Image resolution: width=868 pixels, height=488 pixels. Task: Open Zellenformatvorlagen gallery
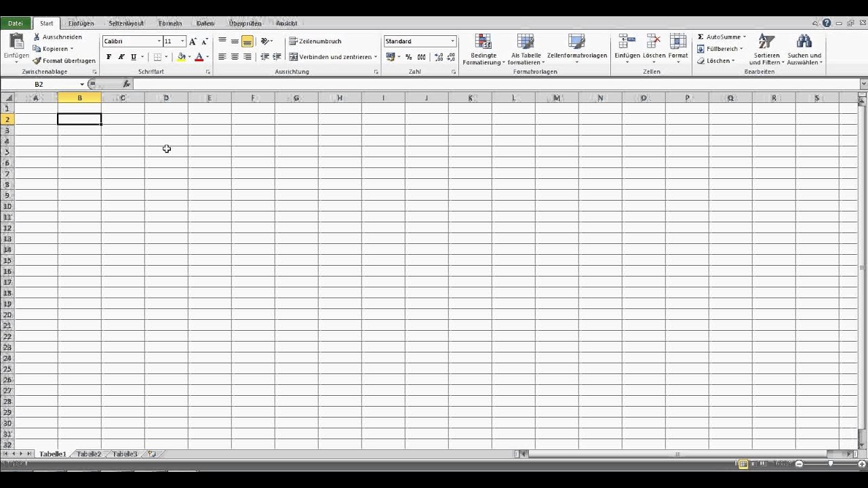point(576,49)
